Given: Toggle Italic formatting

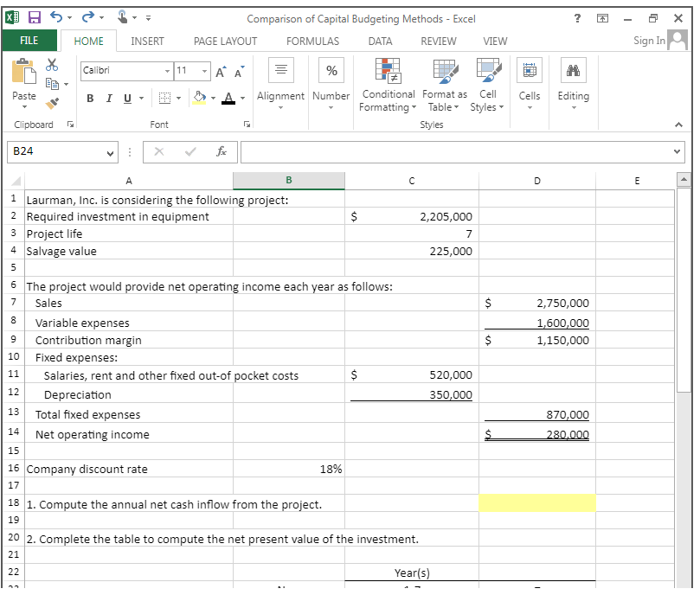Looking at the screenshot, I should [109, 99].
